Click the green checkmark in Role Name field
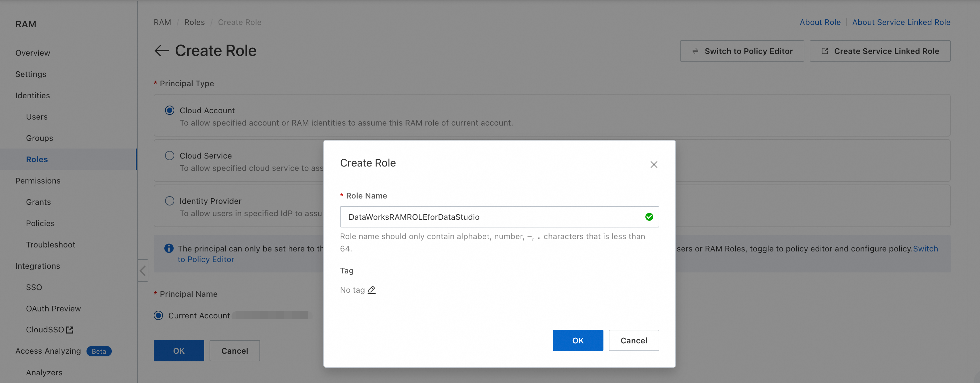Screen dimensions: 980x383 (x=649, y=216)
